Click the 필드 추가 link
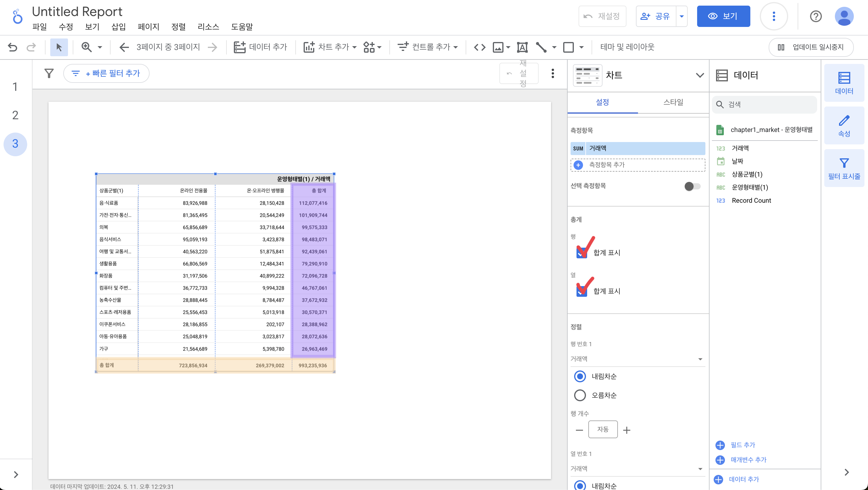 (x=742, y=445)
